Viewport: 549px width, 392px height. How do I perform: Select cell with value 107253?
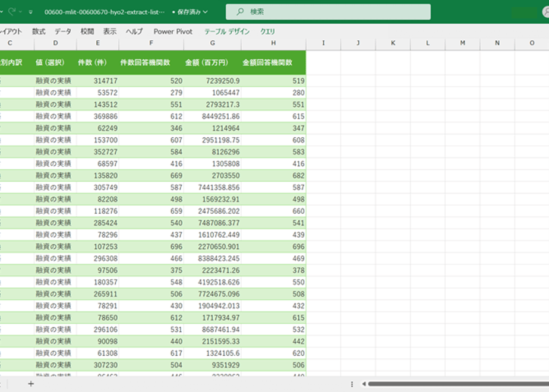click(x=97, y=246)
